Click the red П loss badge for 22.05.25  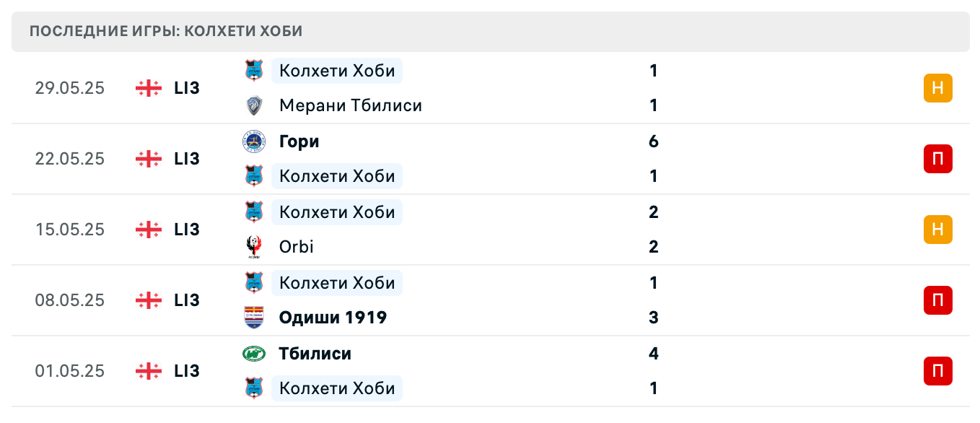(937, 158)
